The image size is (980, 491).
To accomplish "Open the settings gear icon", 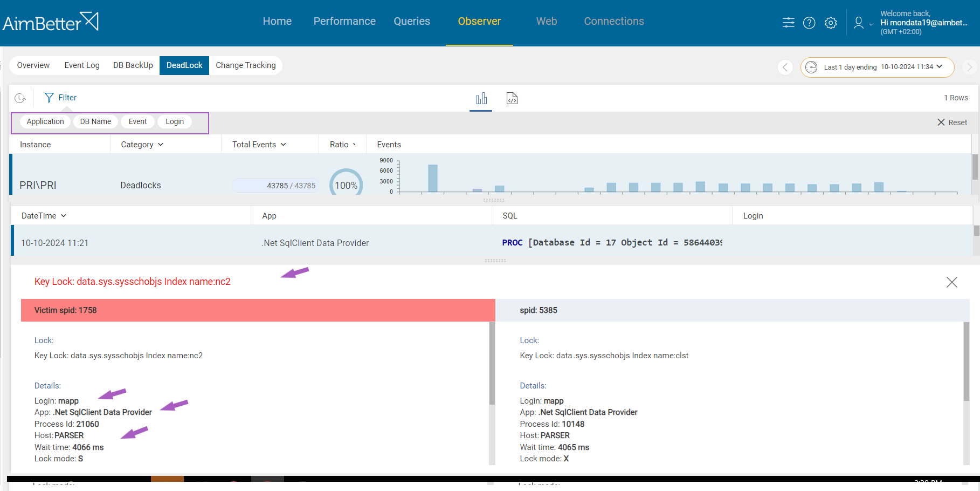I will (x=831, y=23).
